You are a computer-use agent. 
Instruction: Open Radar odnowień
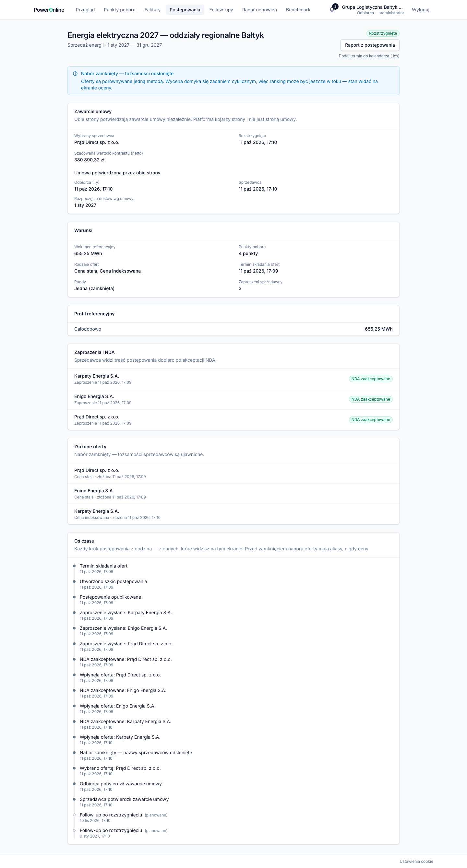[x=259, y=10]
